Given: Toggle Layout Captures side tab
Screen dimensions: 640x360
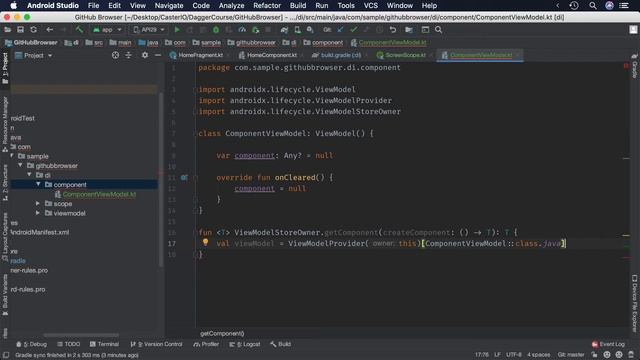Looking at the screenshot, I should click(5, 237).
